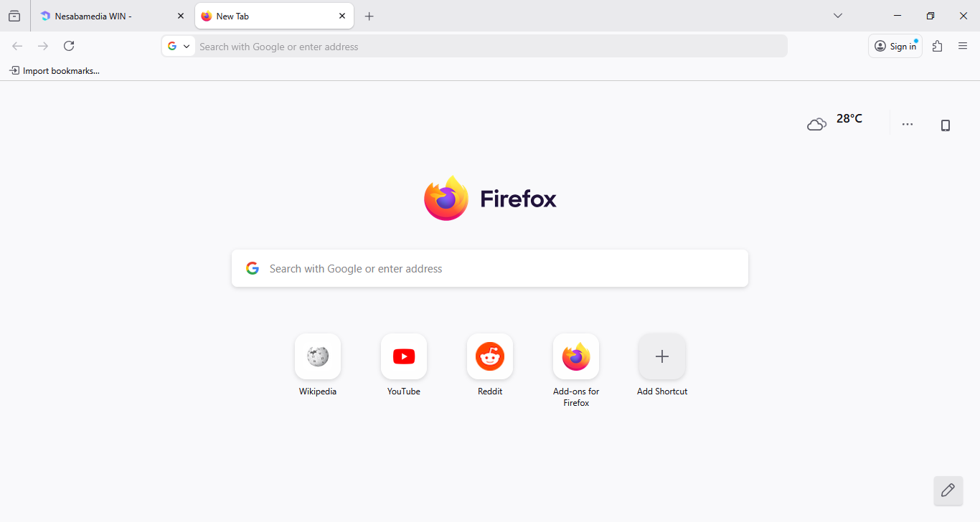Click the Import bookmarks link

55,70
